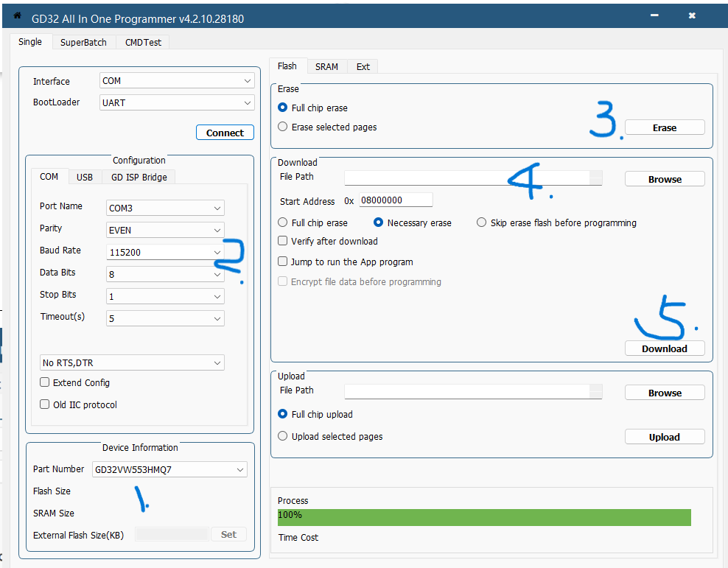The width and height of the screenshot is (728, 568).
Task: Choose Skip erase flash before programming
Action: tap(482, 222)
